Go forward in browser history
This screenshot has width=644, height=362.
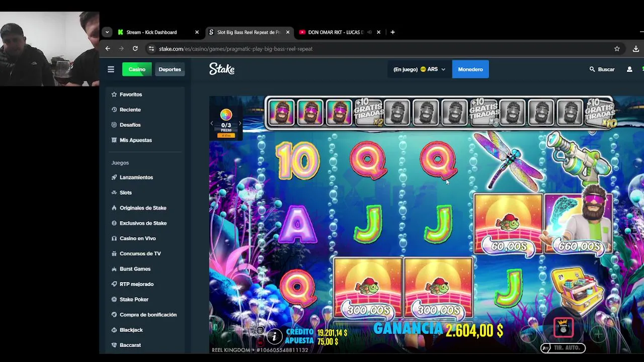tap(121, 49)
